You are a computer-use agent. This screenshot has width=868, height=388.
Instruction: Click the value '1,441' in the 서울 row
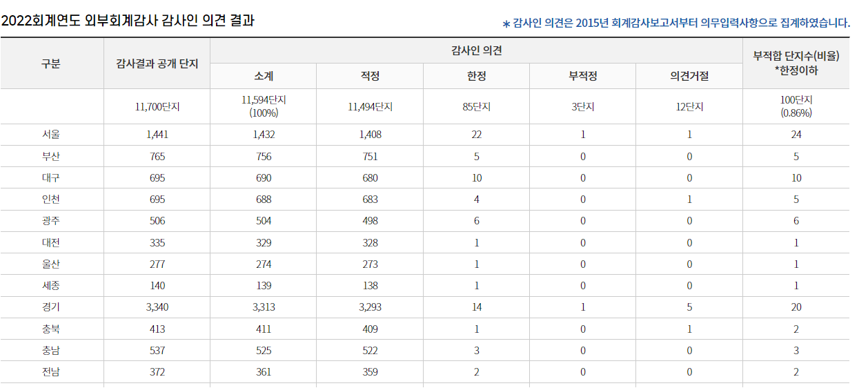(x=157, y=135)
